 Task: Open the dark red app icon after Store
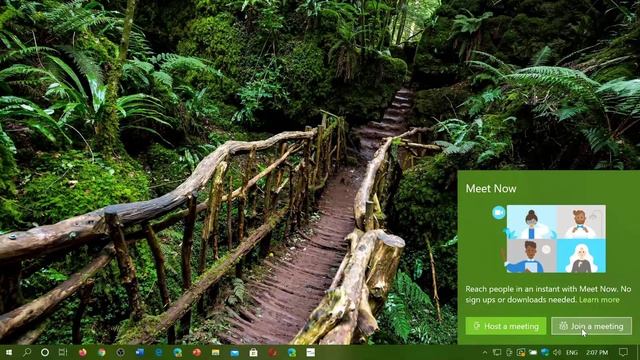point(273,352)
